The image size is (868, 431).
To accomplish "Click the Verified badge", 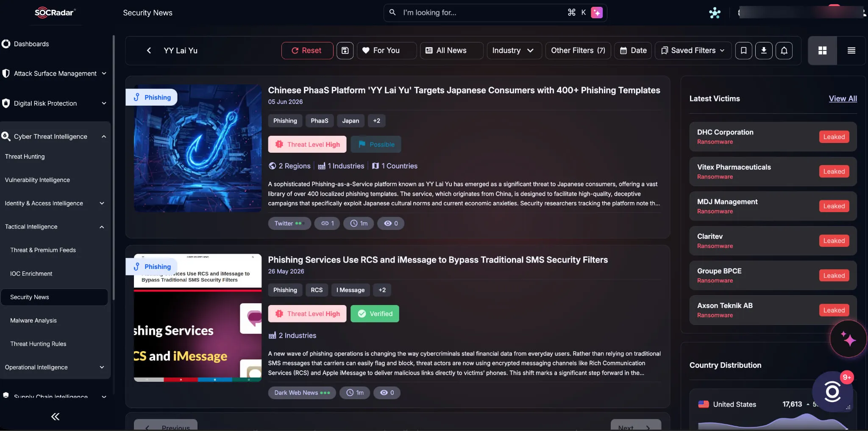I will 375,313.
